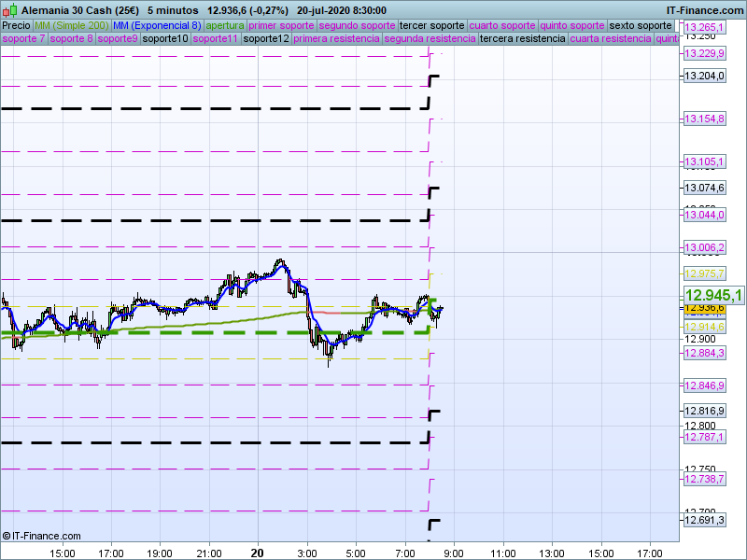The height and width of the screenshot is (560, 747).
Task: Click the primera resistencia legend label
Action: 336,39
